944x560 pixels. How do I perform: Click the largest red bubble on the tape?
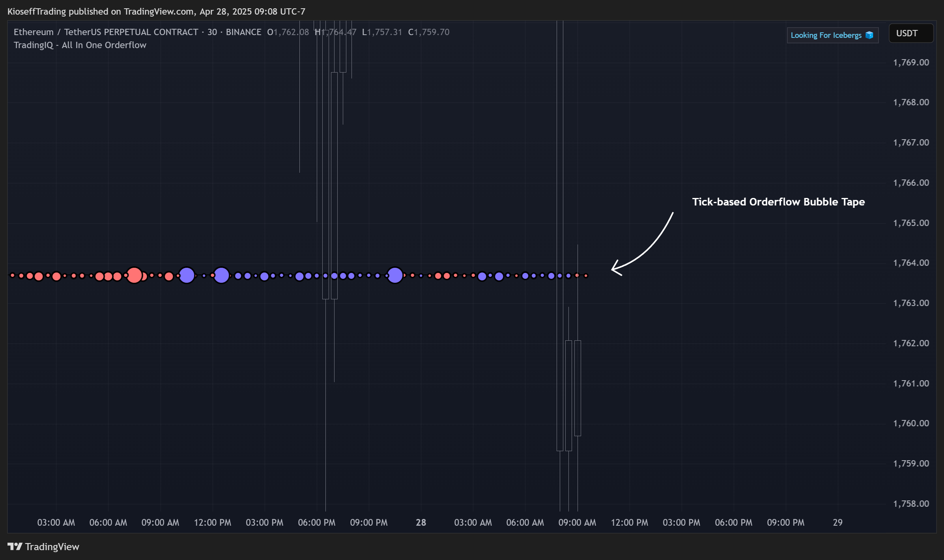click(134, 275)
